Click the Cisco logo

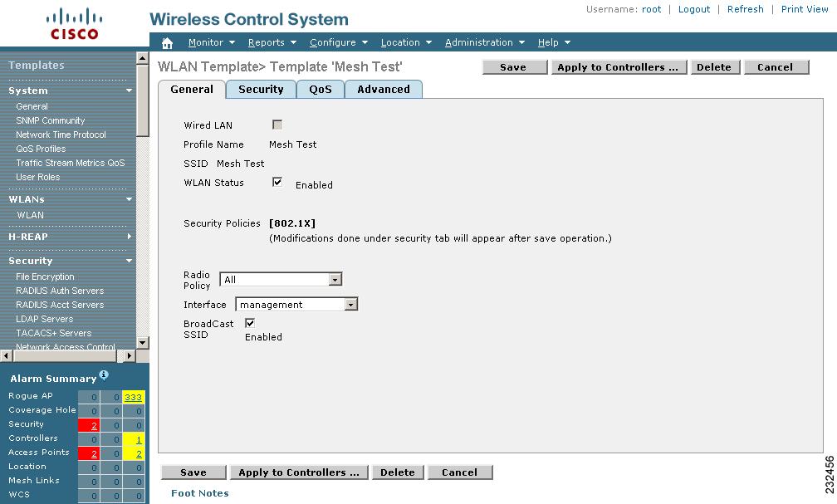(x=74, y=24)
